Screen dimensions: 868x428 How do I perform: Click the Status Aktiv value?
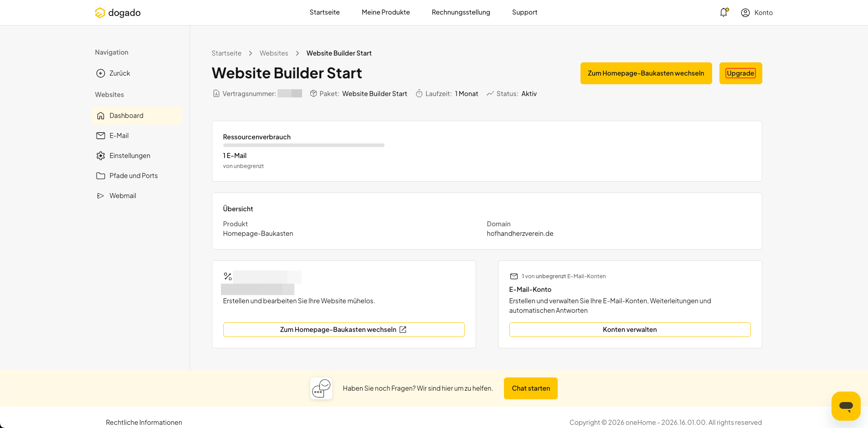(x=529, y=94)
